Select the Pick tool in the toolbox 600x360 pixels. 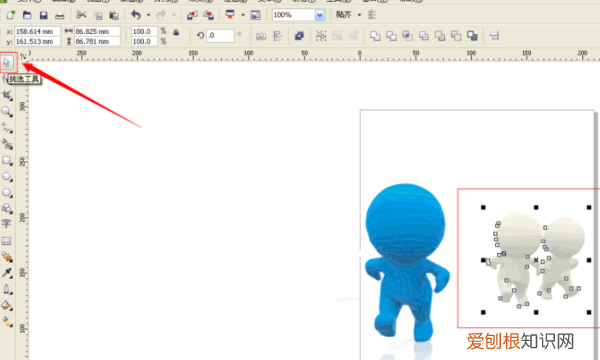coord(7,62)
